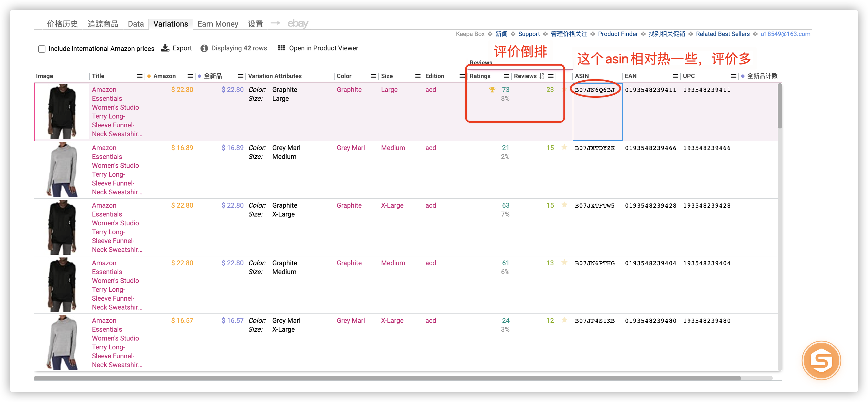This screenshot has width=868, height=402.
Task: Click the eBay logo tab
Action: point(298,24)
